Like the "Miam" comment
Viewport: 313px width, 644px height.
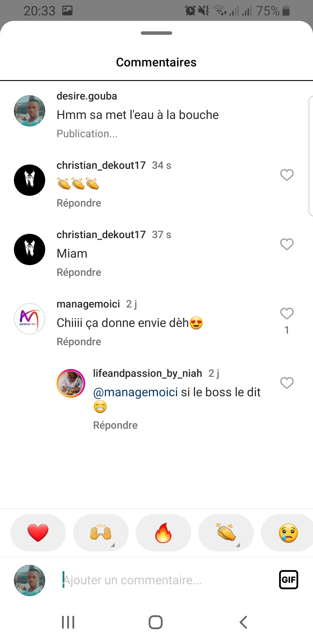[287, 244]
